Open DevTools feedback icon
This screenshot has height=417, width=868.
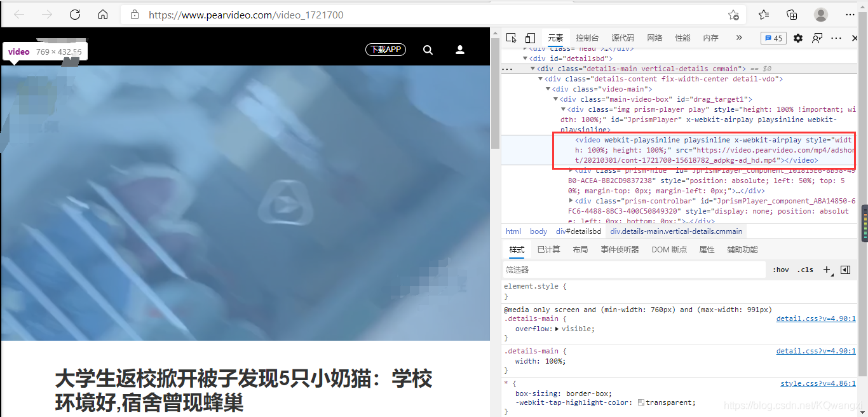pos(817,38)
